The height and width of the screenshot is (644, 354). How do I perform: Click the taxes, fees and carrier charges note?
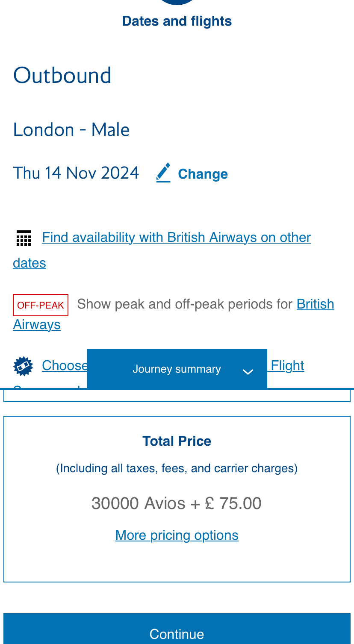pos(177,468)
